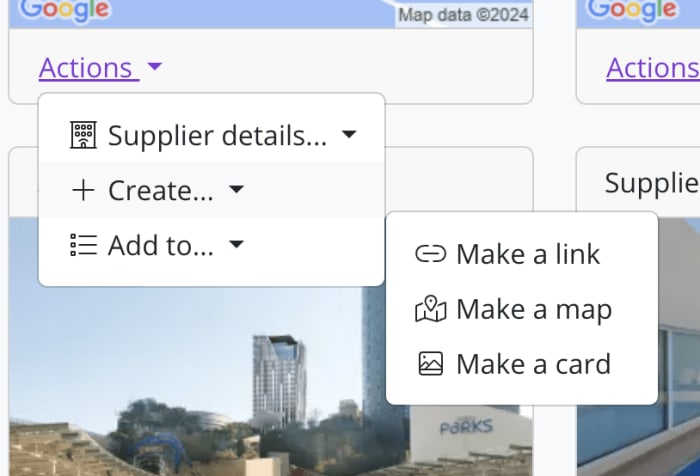
Task: Choose Make a card
Action: tap(522, 364)
